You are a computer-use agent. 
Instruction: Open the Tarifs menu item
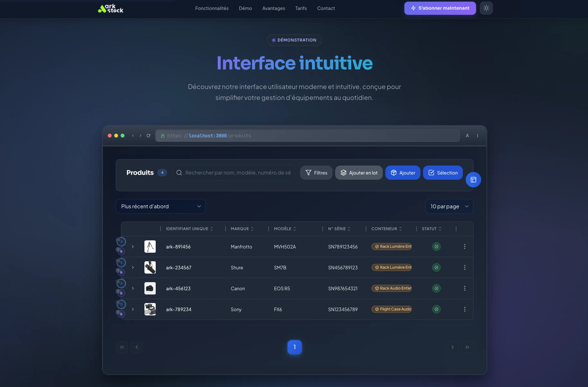[301, 8]
